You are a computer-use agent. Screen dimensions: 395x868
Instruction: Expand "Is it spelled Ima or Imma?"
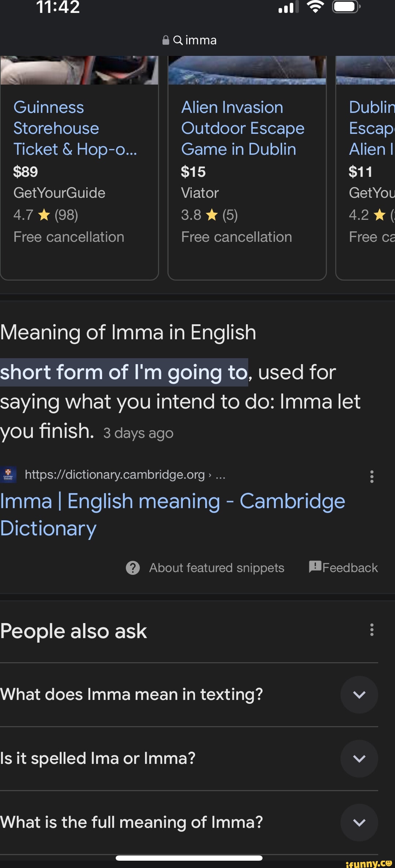pyautogui.click(x=359, y=758)
